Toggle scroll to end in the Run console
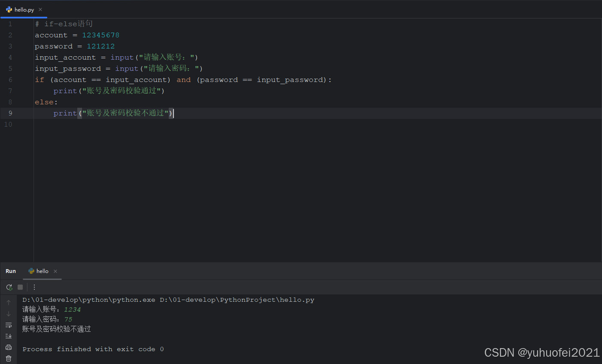The width and height of the screenshot is (602, 364). [9, 336]
